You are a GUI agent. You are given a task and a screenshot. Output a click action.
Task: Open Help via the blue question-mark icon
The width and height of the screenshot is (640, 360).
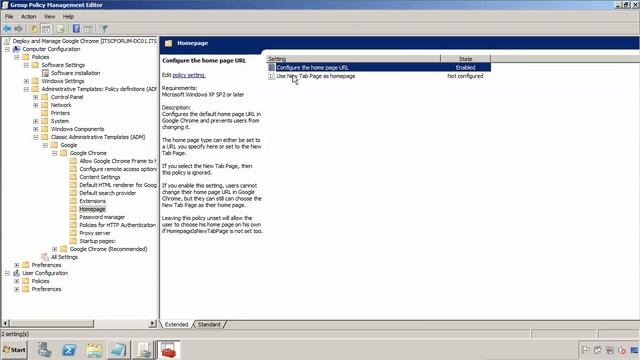[x=76, y=29]
